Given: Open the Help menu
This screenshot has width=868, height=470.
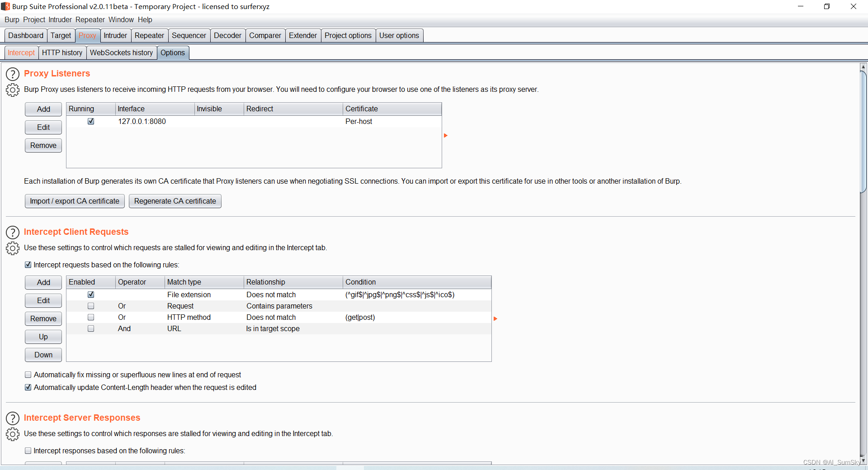Looking at the screenshot, I should pyautogui.click(x=145, y=19).
